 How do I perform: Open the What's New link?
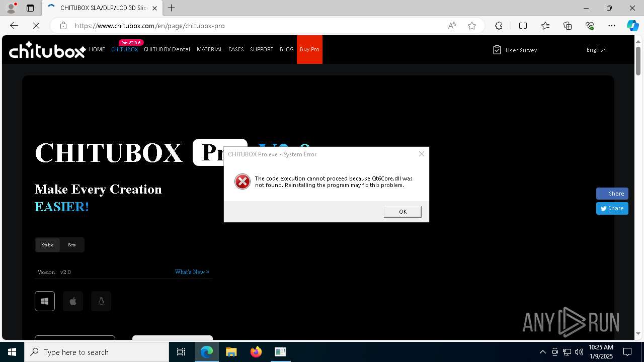click(192, 272)
